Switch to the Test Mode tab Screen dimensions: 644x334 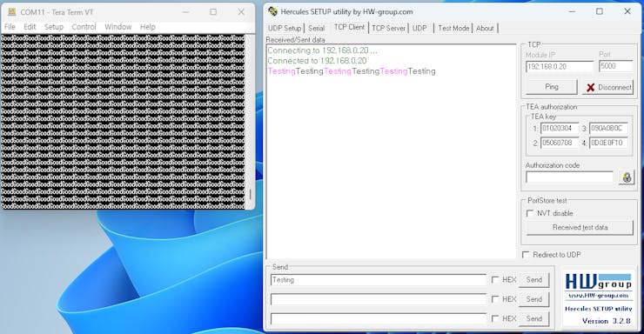(453, 29)
